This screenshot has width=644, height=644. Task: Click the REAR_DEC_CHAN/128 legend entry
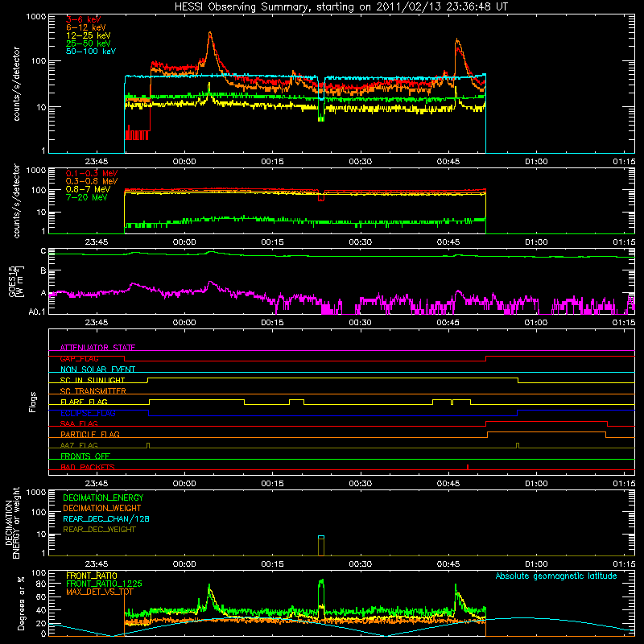[106, 518]
